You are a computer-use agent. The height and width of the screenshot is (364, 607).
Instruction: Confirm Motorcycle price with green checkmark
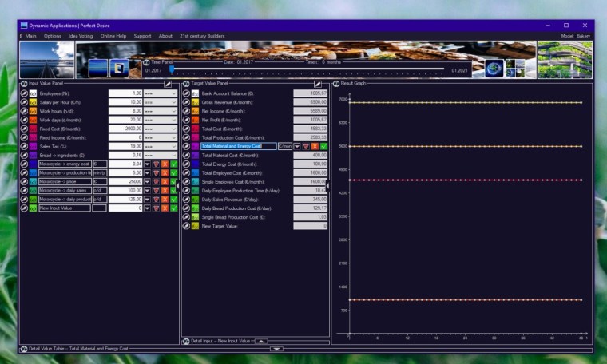[x=173, y=181]
